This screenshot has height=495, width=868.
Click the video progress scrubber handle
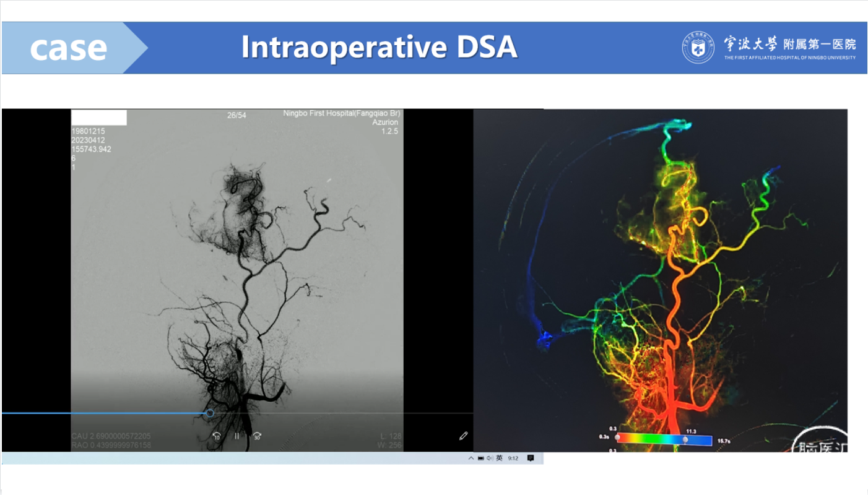point(210,413)
